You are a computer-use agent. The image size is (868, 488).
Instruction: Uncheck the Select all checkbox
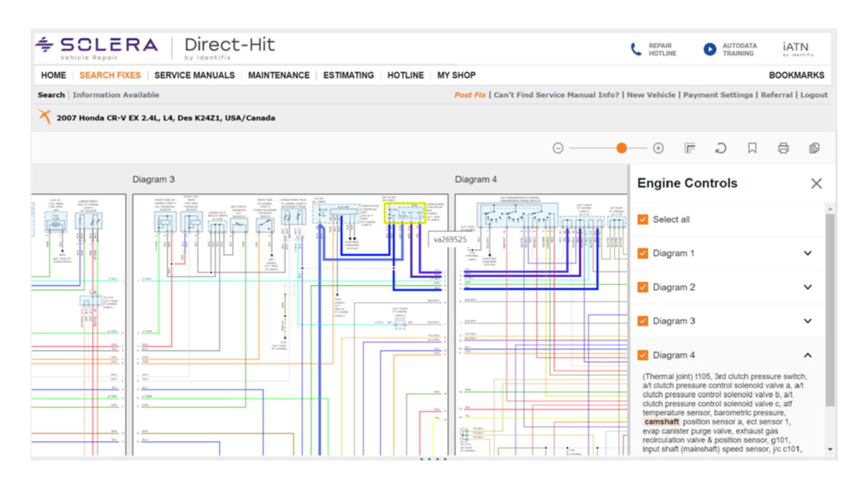click(642, 219)
